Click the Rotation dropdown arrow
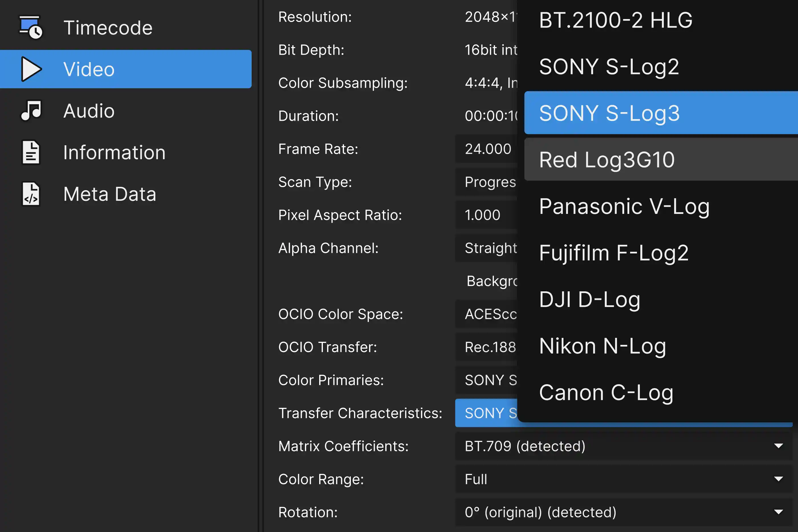Image resolution: width=798 pixels, height=532 pixels. tap(778, 512)
